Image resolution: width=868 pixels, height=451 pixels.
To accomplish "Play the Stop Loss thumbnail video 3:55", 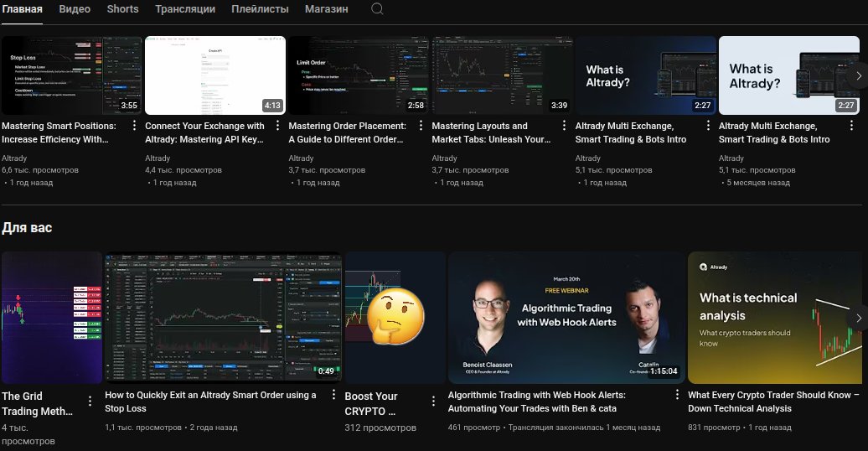I will tap(71, 75).
